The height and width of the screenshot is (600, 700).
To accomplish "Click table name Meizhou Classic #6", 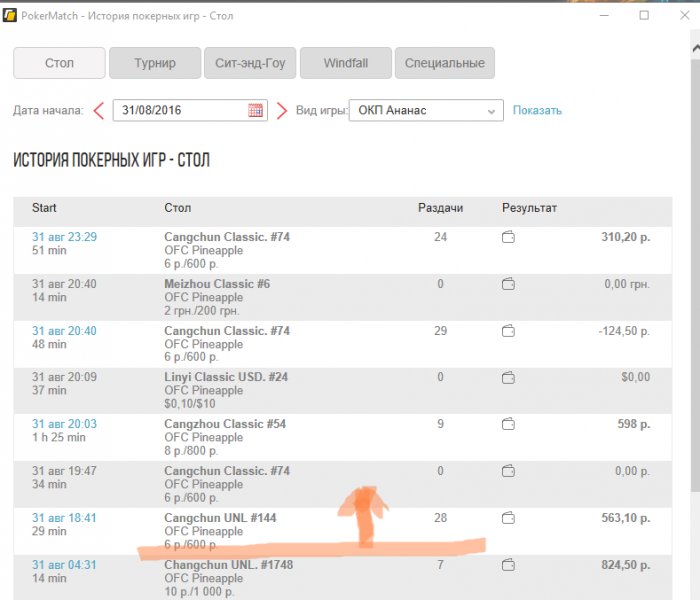I will coord(217,284).
